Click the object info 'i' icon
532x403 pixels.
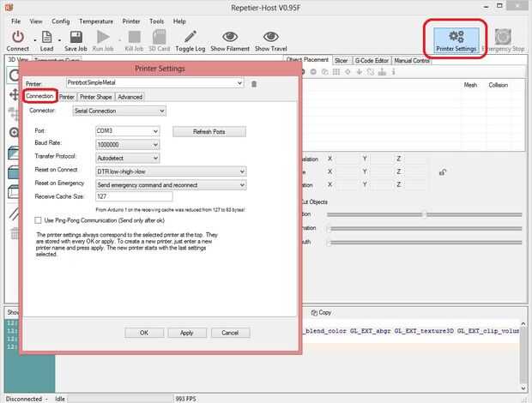pyautogui.click(x=393, y=72)
